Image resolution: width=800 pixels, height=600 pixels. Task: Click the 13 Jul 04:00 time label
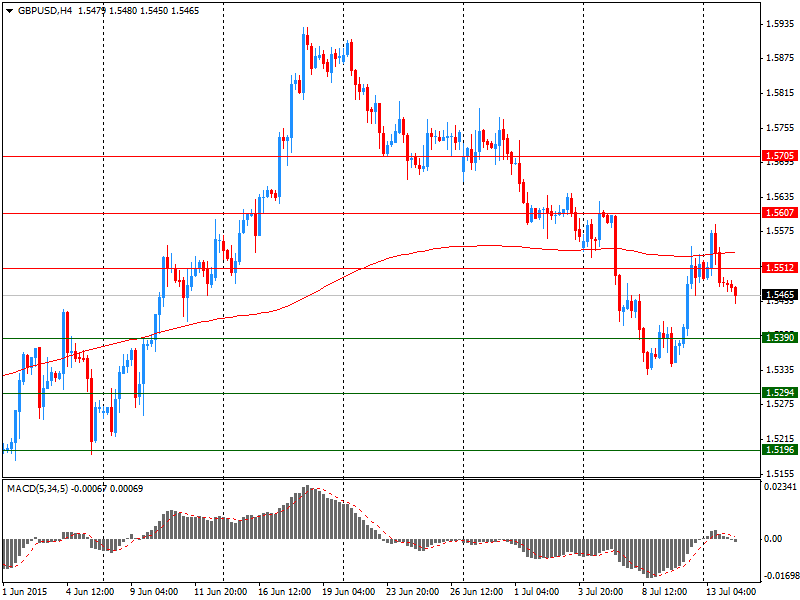coord(731,592)
